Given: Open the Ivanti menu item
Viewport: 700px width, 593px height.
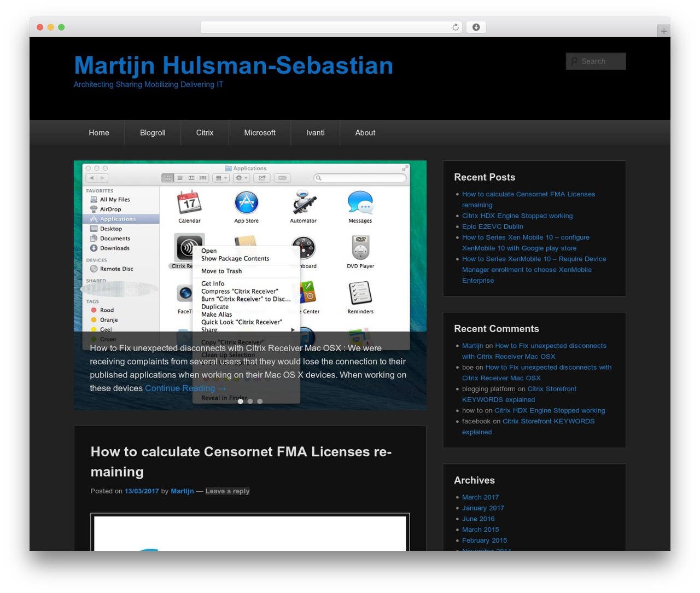Looking at the screenshot, I should tap(316, 133).
